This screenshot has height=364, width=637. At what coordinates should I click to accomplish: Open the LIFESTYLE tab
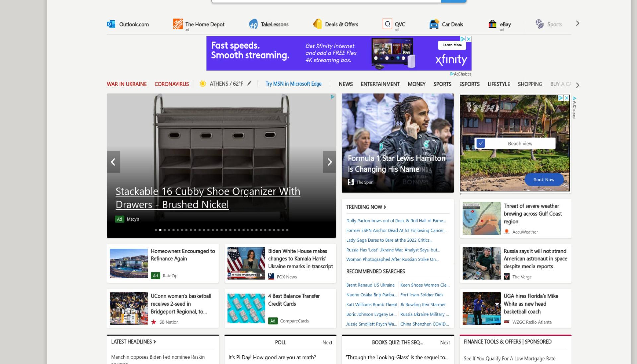coord(499,84)
